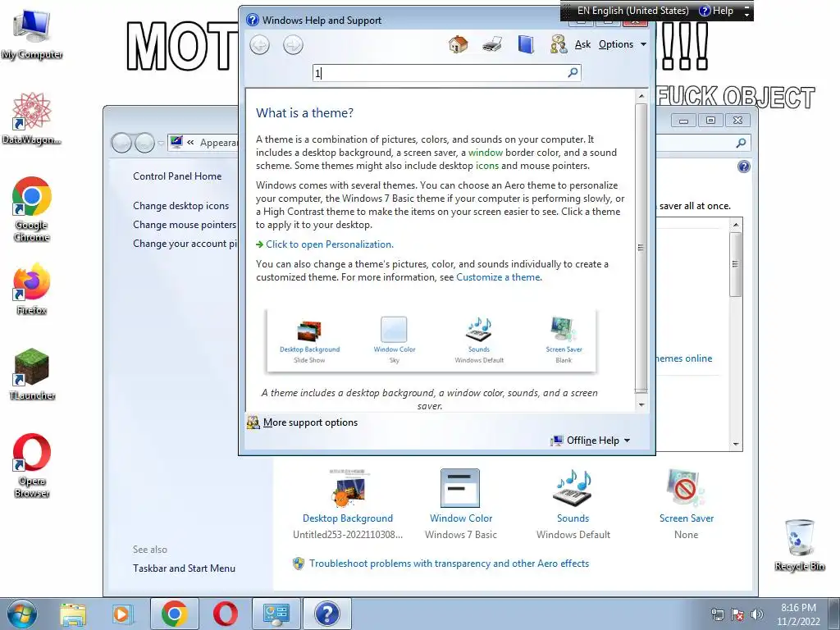Click the 'themes online' link in Personalization
Viewport: 840px width, 630px height.
pos(684,358)
